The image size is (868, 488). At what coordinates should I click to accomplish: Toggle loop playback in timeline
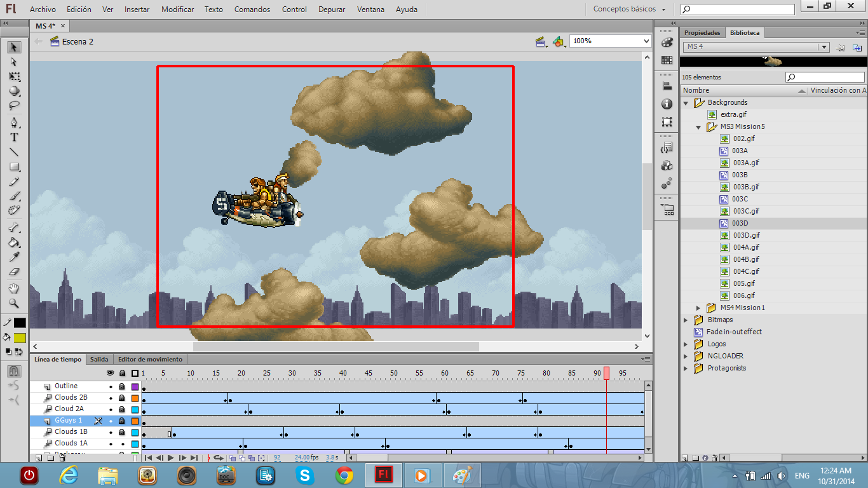218,457
